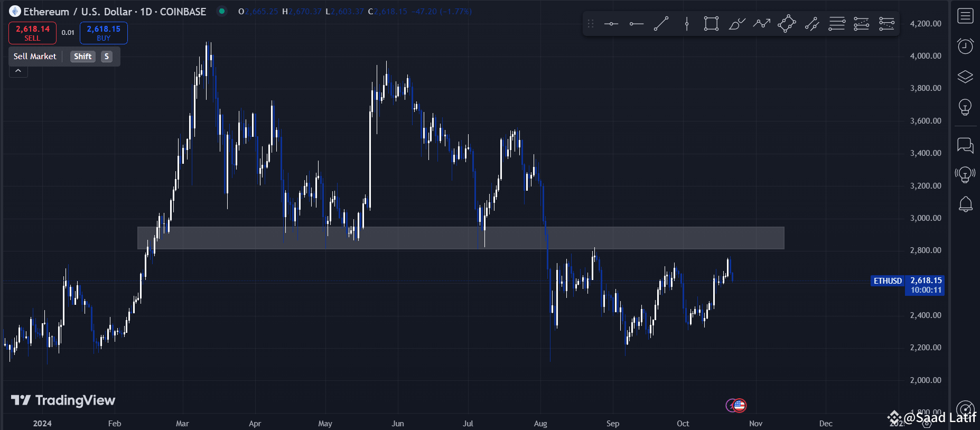Viewport: 980px width, 430px height.
Task: Select the Fib Retracement tool
Action: (837, 24)
